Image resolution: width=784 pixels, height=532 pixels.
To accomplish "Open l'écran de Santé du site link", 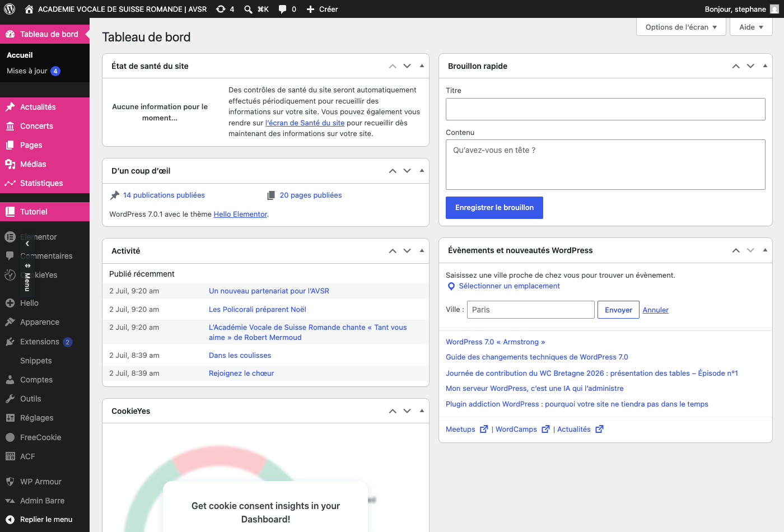I will [x=305, y=123].
